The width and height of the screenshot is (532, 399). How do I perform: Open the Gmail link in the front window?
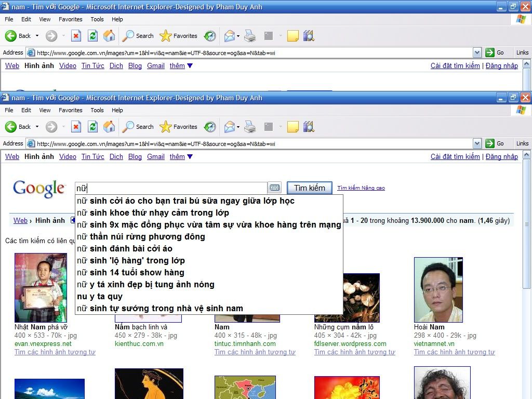156,156
